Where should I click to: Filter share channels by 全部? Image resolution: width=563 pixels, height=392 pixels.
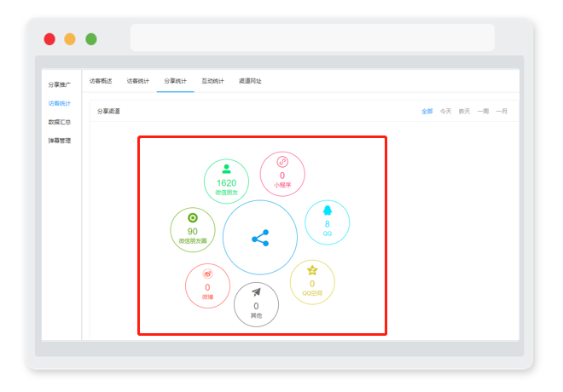pos(427,111)
